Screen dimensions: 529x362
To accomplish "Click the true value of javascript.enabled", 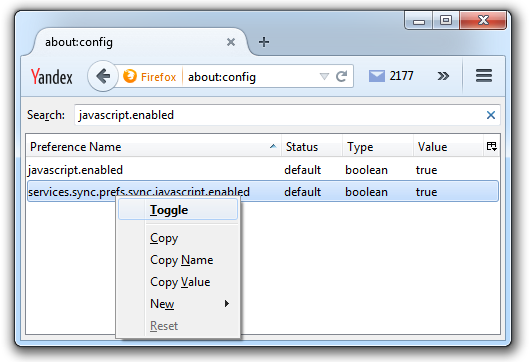I will coord(426,170).
